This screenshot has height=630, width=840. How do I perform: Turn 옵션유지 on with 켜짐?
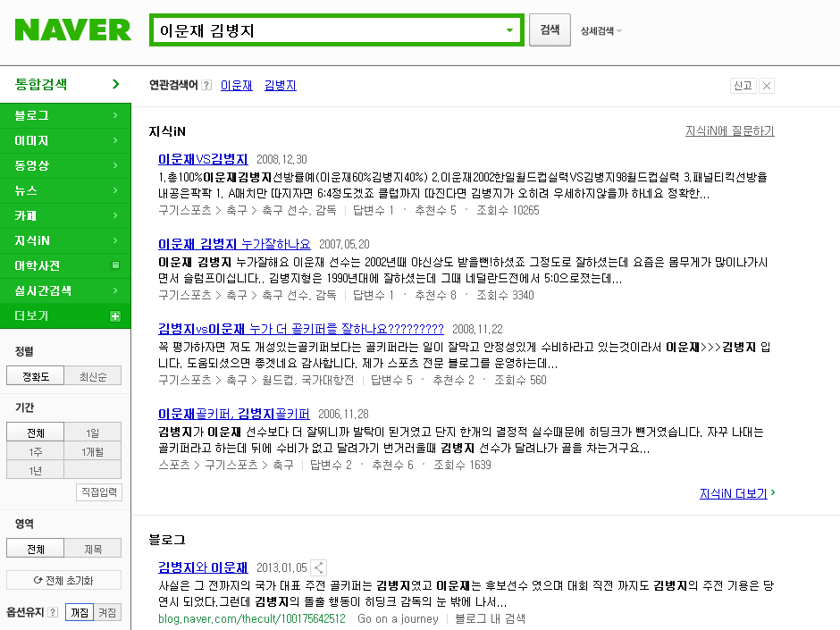click(x=107, y=612)
